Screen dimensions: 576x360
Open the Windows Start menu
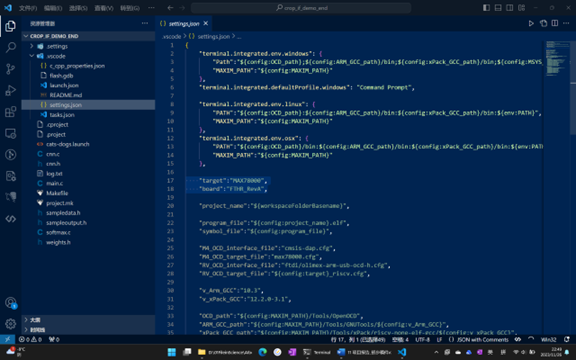tap(172, 352)
